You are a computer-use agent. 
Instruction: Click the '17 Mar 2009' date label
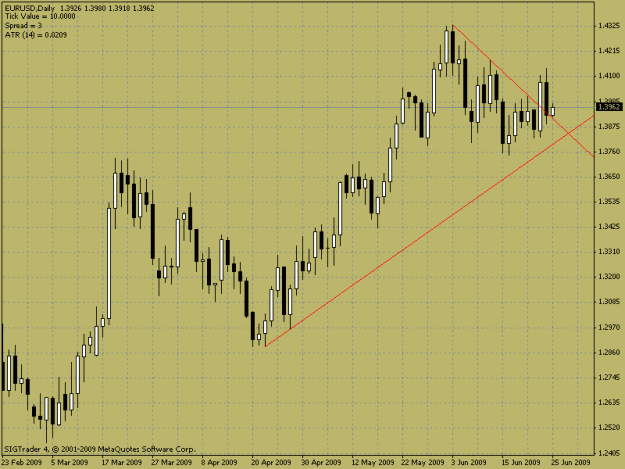click(x=122, y=462)
